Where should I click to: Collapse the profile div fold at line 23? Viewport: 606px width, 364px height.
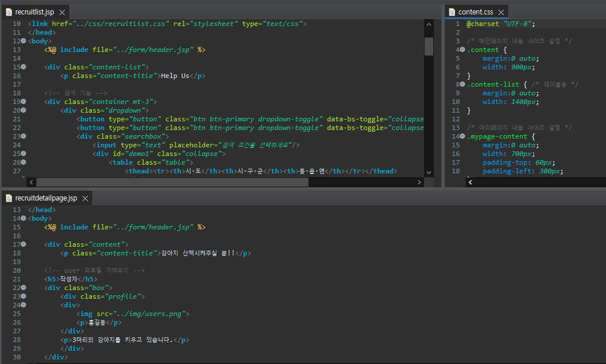tap(24, 296)
